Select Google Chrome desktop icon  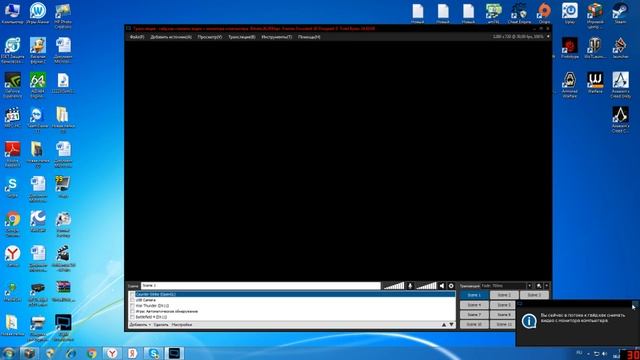[12, 224]
